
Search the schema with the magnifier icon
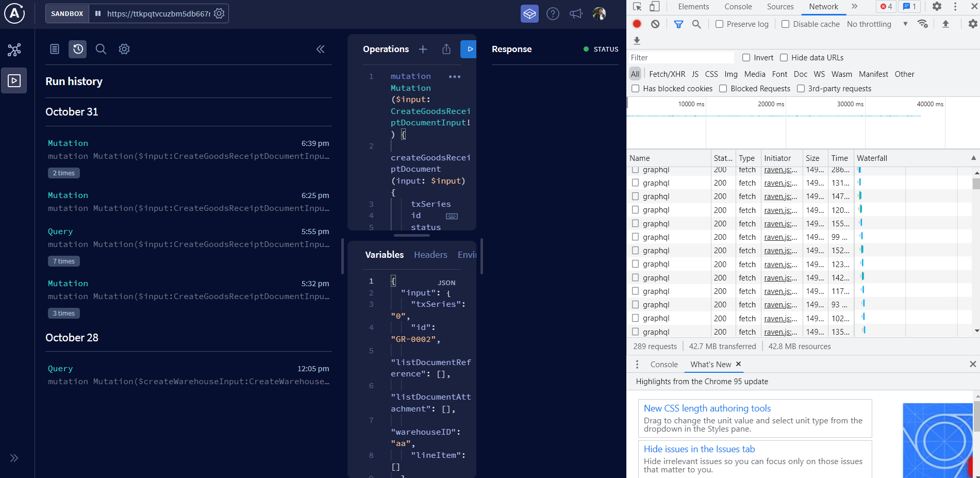click(x=101, y=48)
